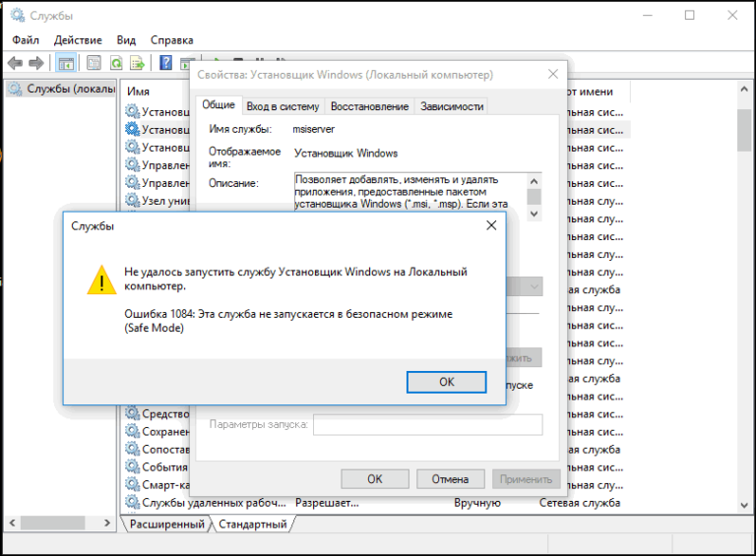Click the Сетевая служба cell in last row
The height and width of the screenshot is (556, 756).
pyautogui.click(x=580, y=503)
